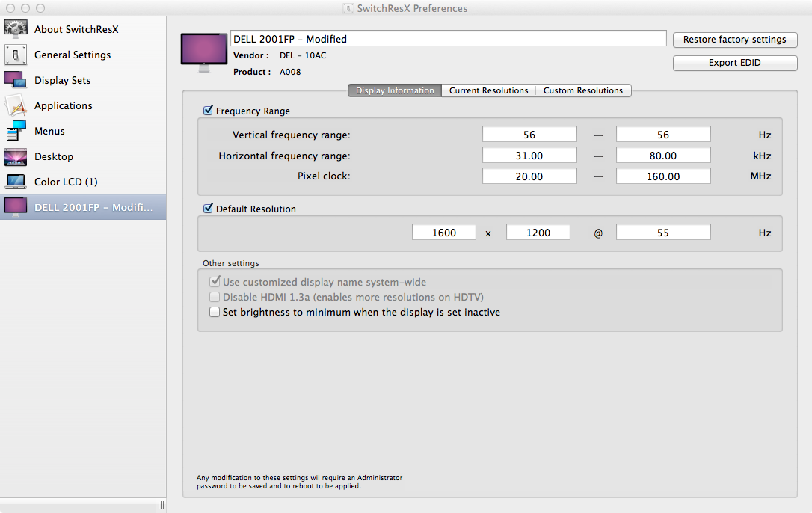Click the About SwitchResX sidebar icon
The height and width of the screenshot is (513, 812).
tap(16, 29)
